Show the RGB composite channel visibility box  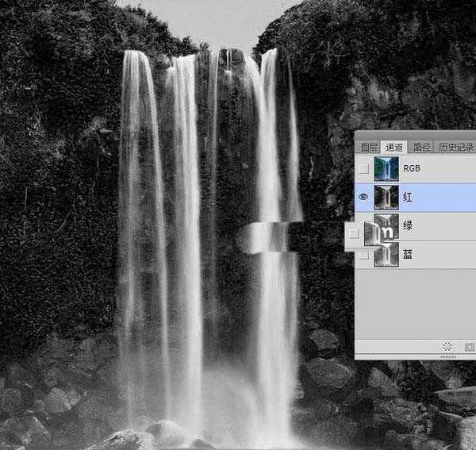tap(363, 169)
